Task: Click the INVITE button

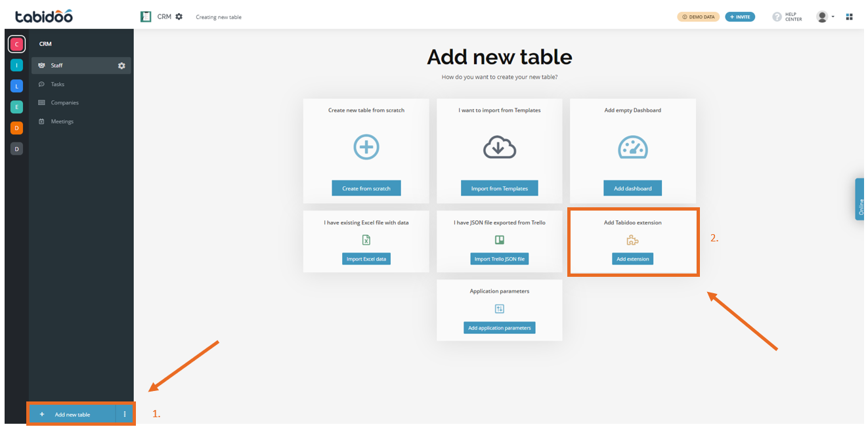Action: 740,16
